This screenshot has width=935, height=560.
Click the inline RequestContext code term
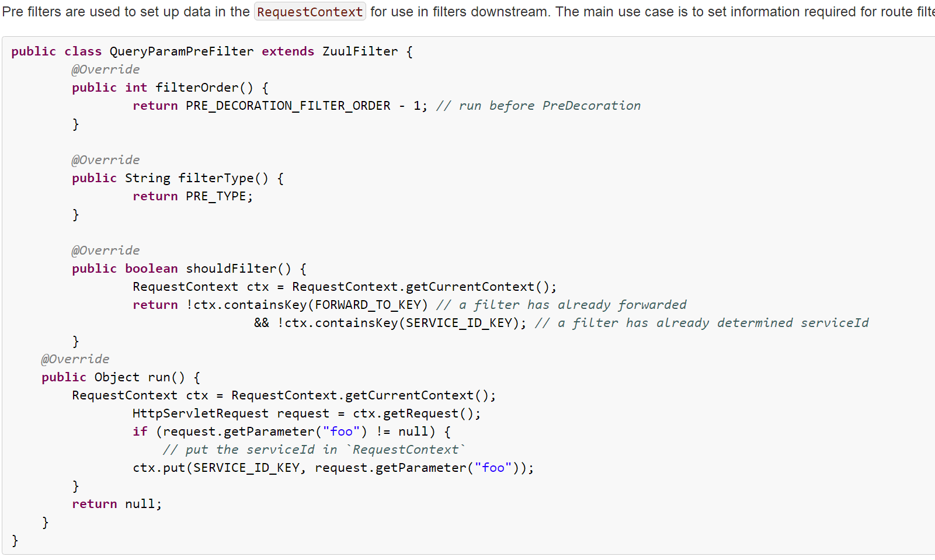tap(310, 12)
